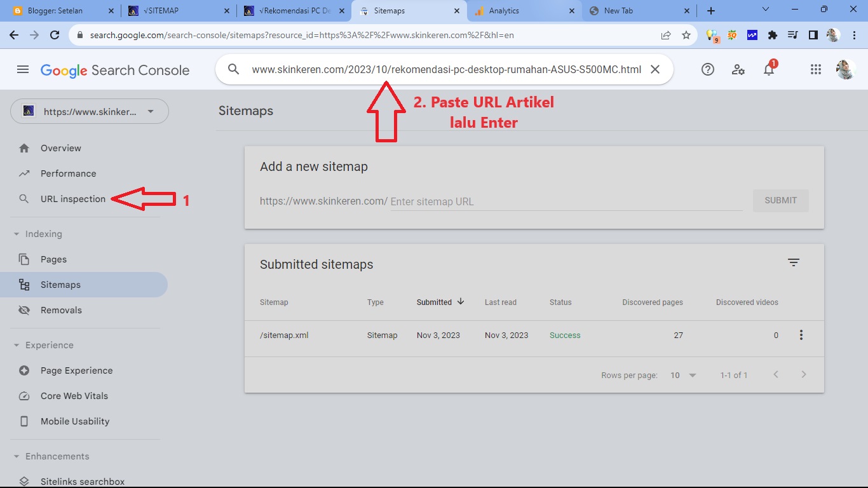Open the hamburger navigation menu
Viewport: 868px width, 488px height.
(x=23, y=70)
